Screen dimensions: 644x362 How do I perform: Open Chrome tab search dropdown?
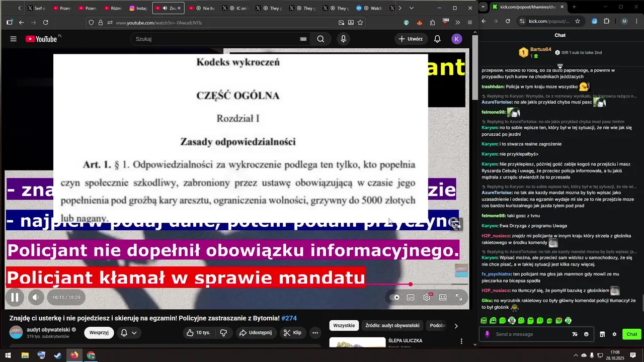(484, 7)
